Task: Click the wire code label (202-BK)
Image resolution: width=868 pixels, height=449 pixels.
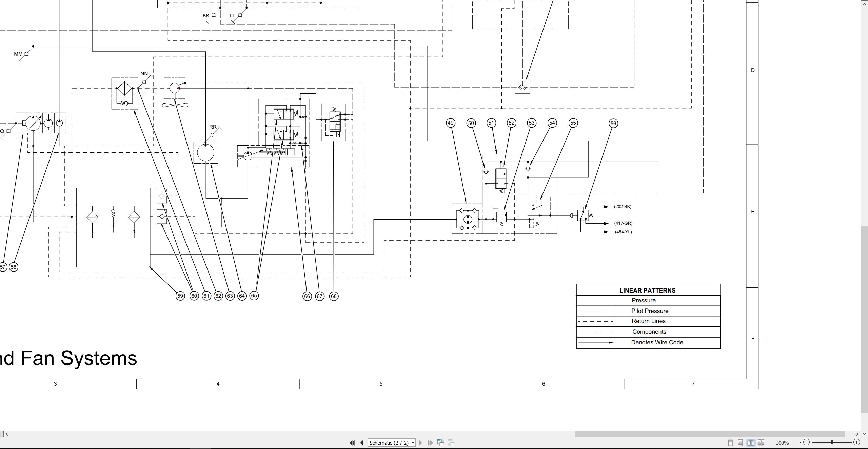Action: click(x=623, y=207)
